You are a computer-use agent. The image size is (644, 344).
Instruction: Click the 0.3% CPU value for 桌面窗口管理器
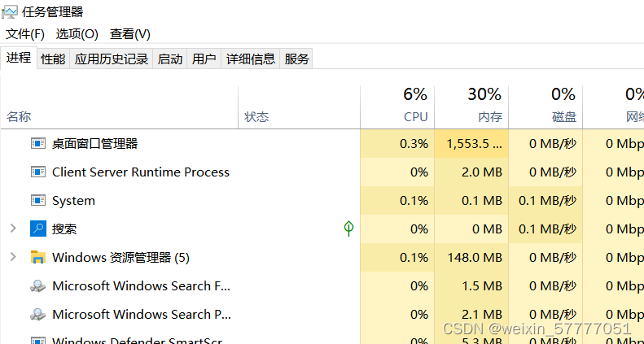[x=414, y=143]
